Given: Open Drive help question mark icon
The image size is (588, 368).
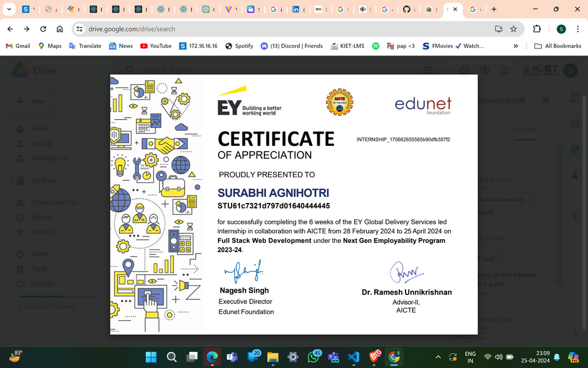Looking at the screenshot, I should pyautogui.click(x=465, y=70).
